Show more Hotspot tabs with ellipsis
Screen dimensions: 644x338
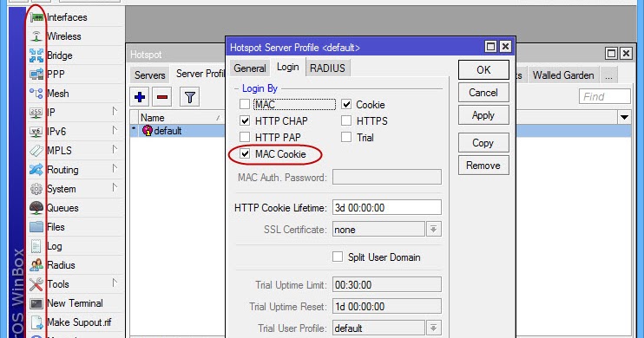pyautogui.click(x=608, y=76)
